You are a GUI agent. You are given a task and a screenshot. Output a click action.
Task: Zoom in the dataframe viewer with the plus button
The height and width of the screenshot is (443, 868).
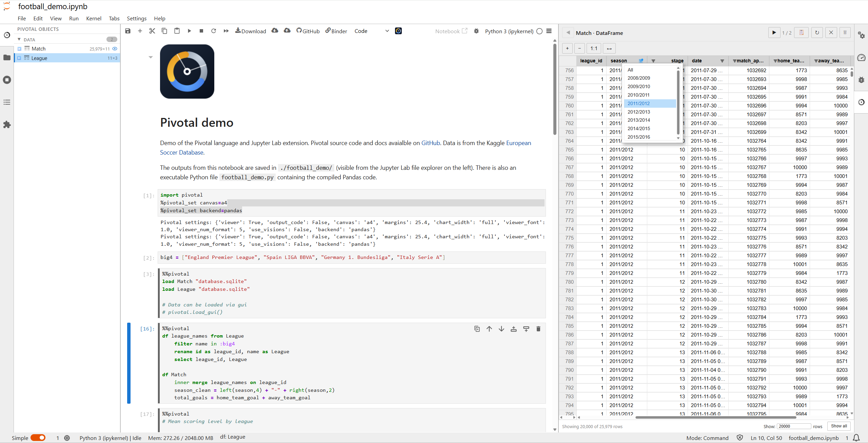[x=567, y=48]
